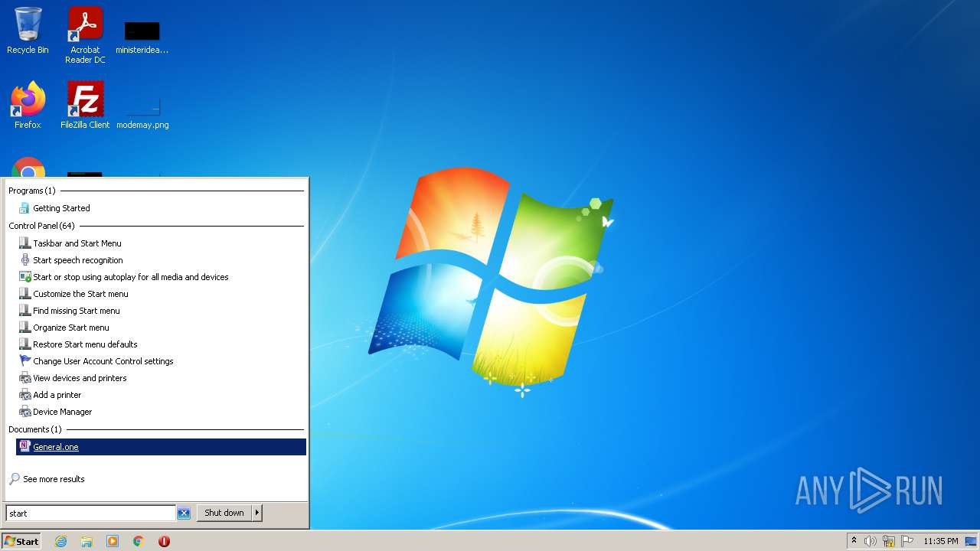
Task: Open Customize the Start menu result
Action: click(x=162, y=294)
